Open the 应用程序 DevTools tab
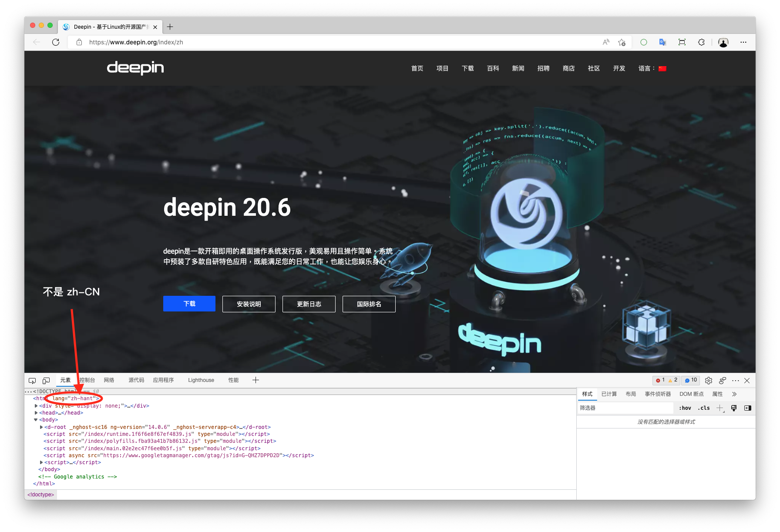Screen dimensions: 780x532 (x=163, y=380)
